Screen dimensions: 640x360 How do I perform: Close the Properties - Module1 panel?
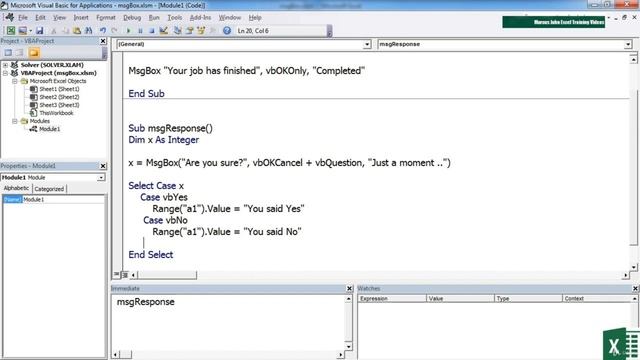point(103,166)
